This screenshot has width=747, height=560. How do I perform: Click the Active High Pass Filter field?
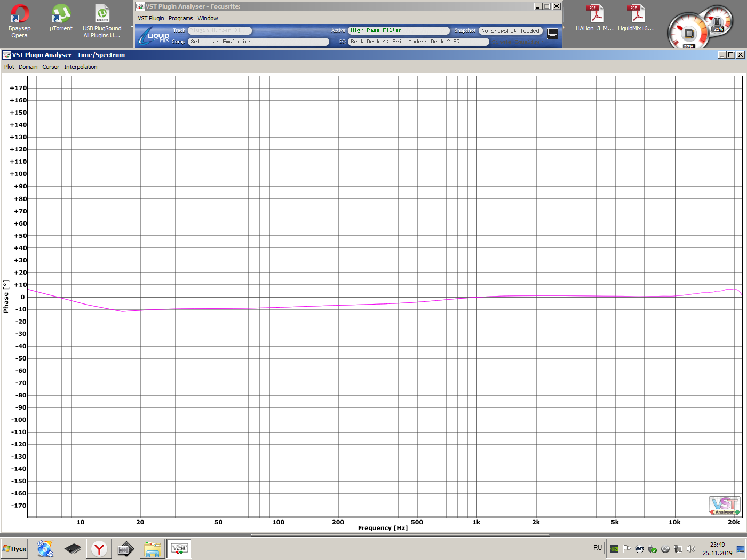(399, 30)
